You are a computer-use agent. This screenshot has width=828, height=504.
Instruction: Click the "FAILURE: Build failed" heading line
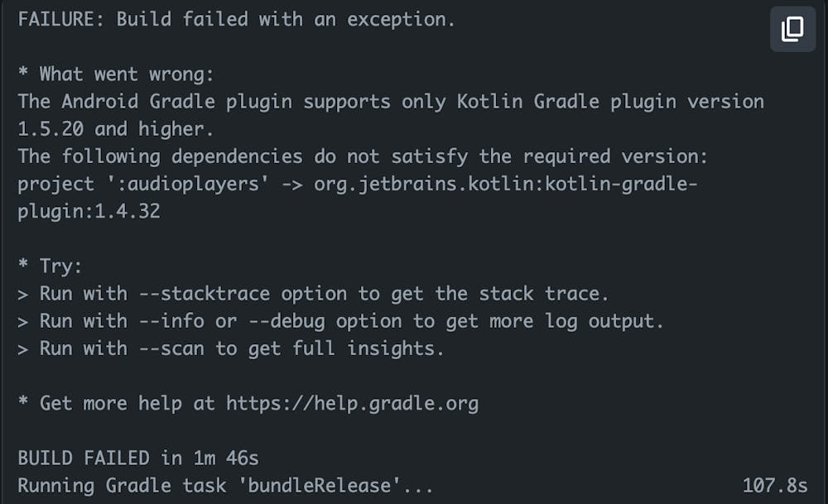tap(236, 20)
